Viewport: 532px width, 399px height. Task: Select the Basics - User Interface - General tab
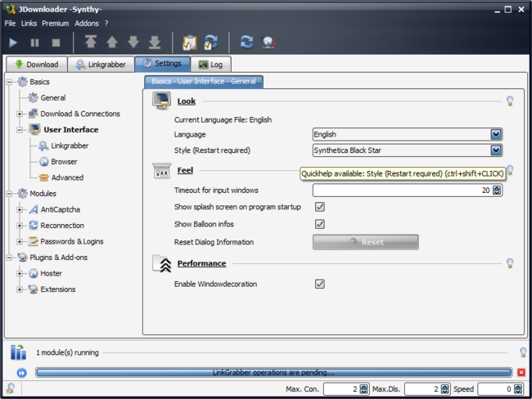[x=204, y=82]
